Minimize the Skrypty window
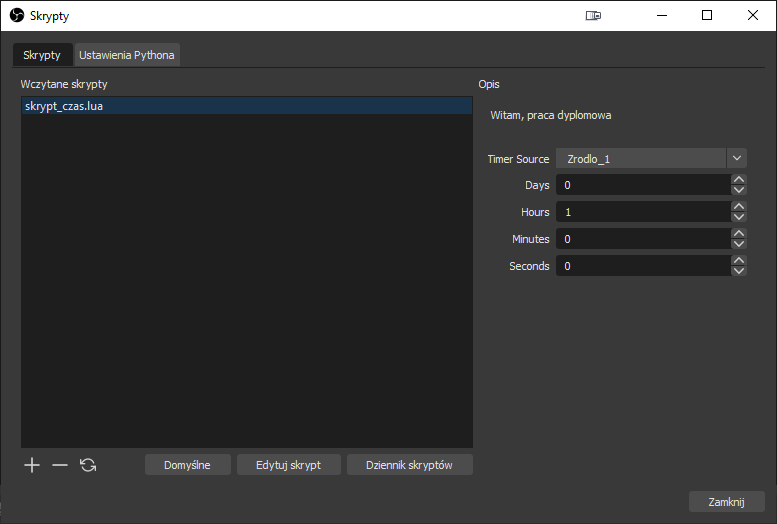777x524 pixels. point(662,15)
